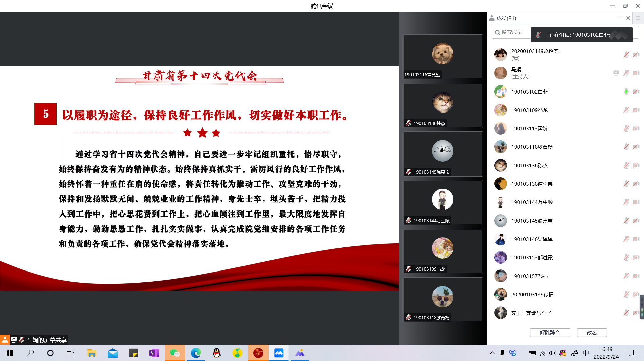Viewport: 644px width, 361px height.
Task: Select the 190103116雷慧勤 video tile
Action: tap(443, 57)
